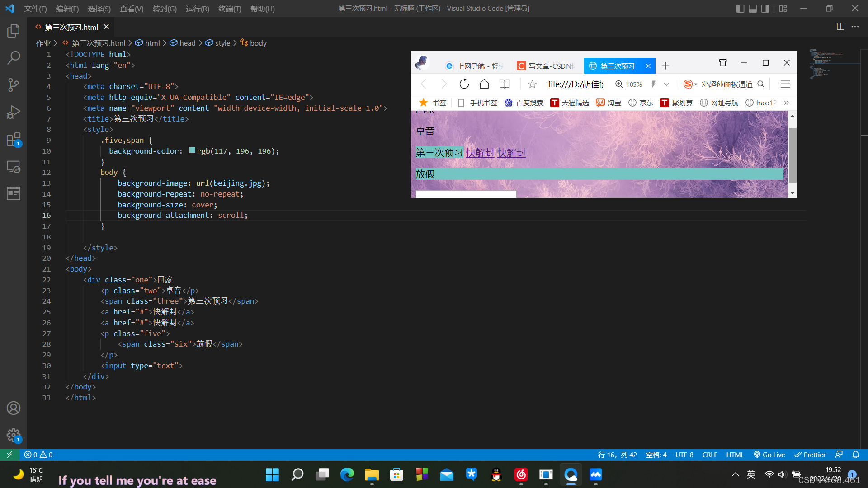Select the 作业 breadcrumb folder
The height and width of the screenshot is (488, 868).
click(43, 43)
